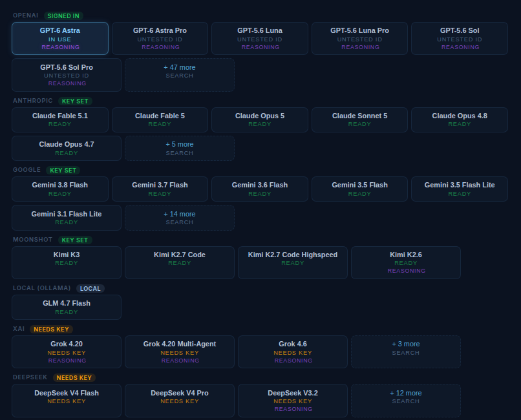
Task: Click the DEEPSEEK section heading
Action: [x=30, y=377]
